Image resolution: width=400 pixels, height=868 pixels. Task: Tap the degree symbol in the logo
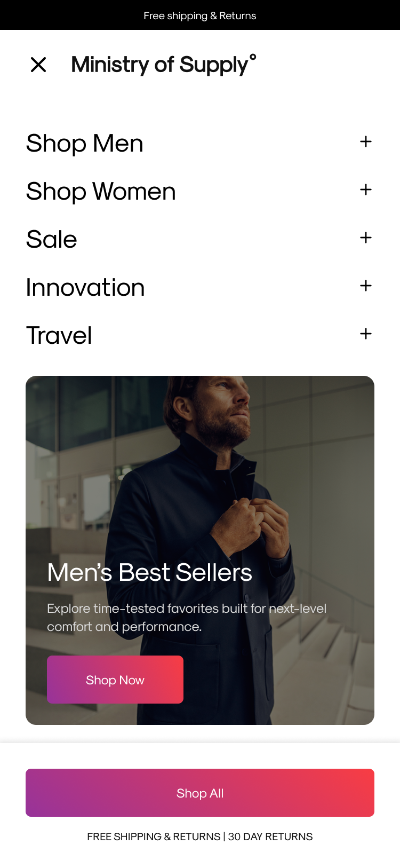point(253,57)
